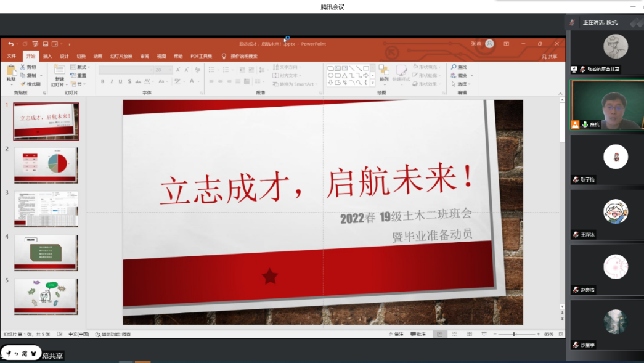
Task: Toggle the Comments (批注) pane
Action: point(417,334)
